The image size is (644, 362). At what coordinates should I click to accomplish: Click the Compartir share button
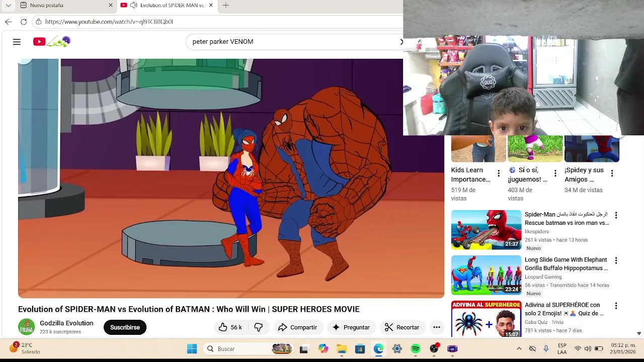tap(298, 327)
